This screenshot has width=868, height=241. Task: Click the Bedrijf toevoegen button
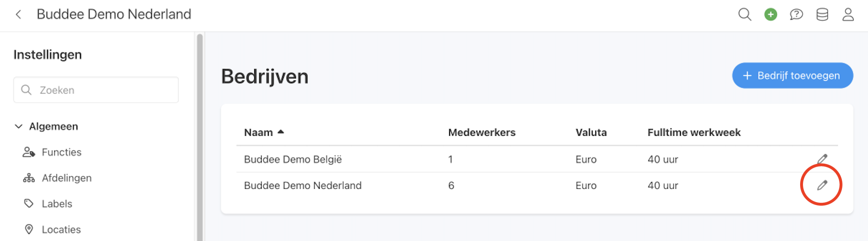(x=792, y=75)
